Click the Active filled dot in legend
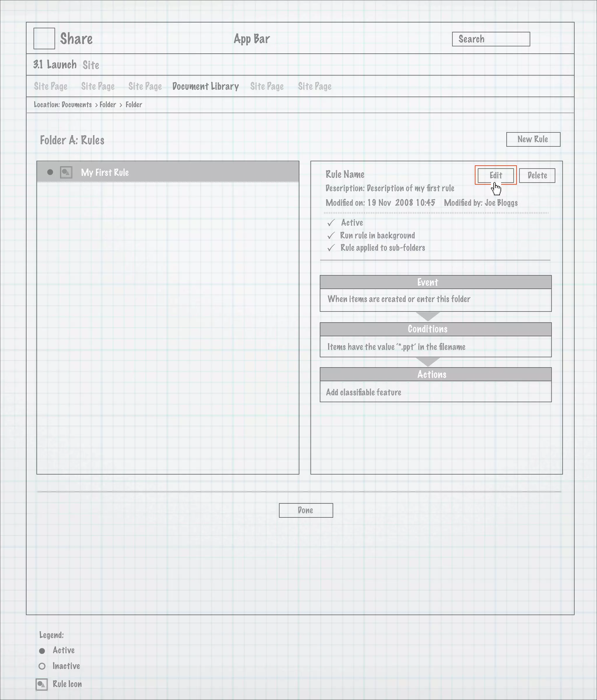 pos(42,651)
